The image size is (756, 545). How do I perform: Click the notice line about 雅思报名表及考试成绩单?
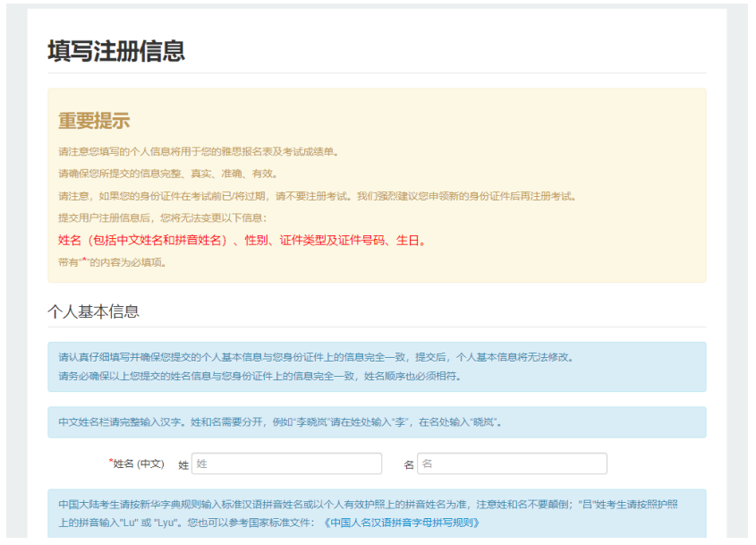tap(199, 151)
